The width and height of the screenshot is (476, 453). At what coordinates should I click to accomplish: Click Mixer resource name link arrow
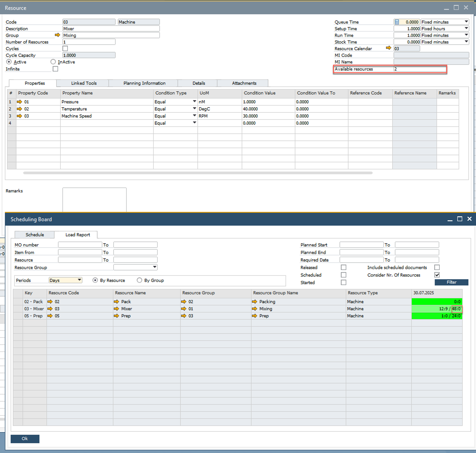point(116,309)
